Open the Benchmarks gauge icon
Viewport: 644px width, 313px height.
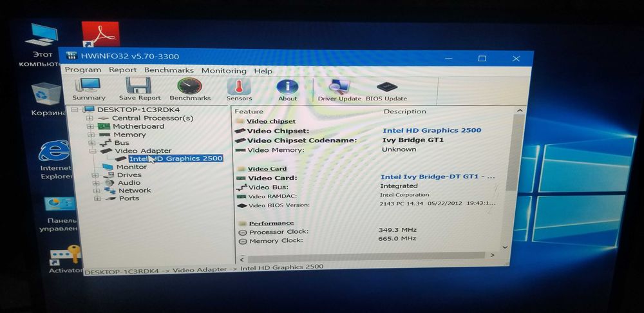[190, 90]
